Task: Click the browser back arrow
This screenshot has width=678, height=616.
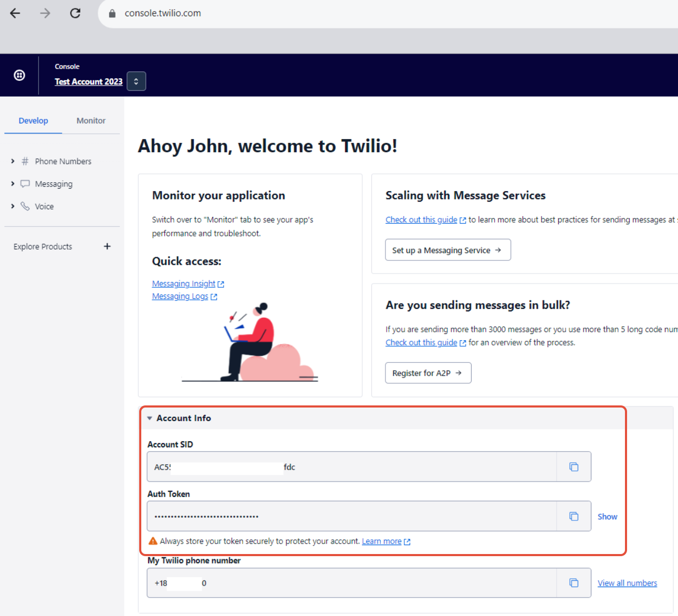Action: click(x=15, y=13)
